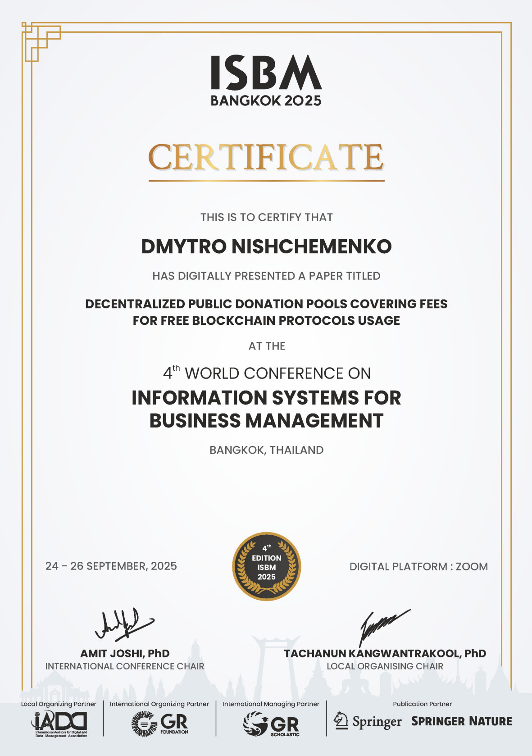This screenshot has width=532, height=756.
Task: Click 'LOCAL ORGANISING CHAIR' title
Action: tap(385, 666)
